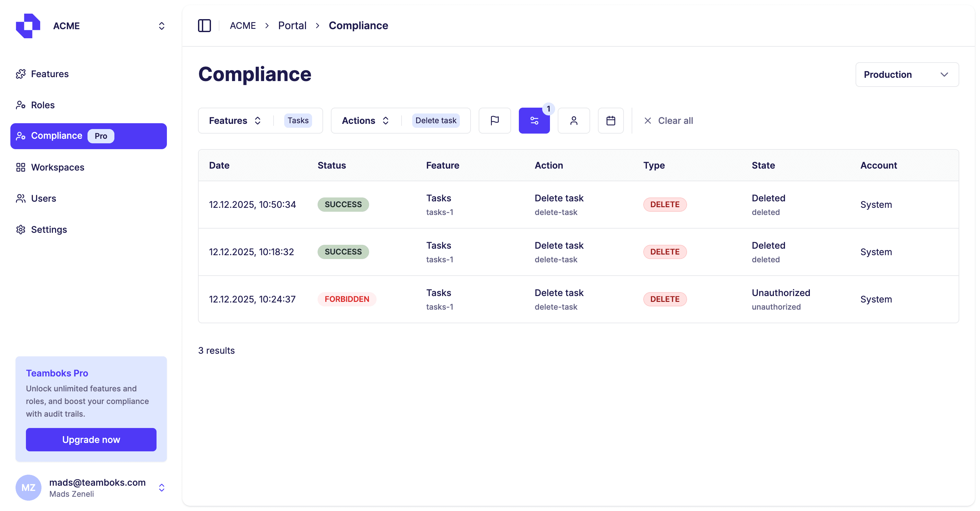Open the user account filter icon
The image size is (980, 511).
[x=573, y=121]
